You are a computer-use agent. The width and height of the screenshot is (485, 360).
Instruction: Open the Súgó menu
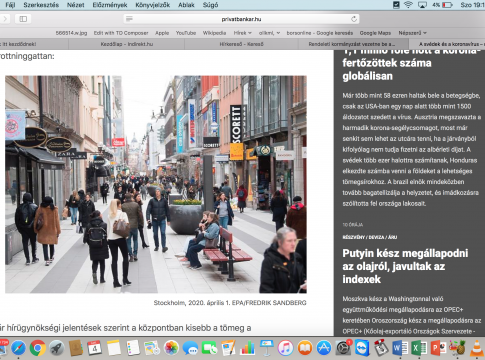210,5
